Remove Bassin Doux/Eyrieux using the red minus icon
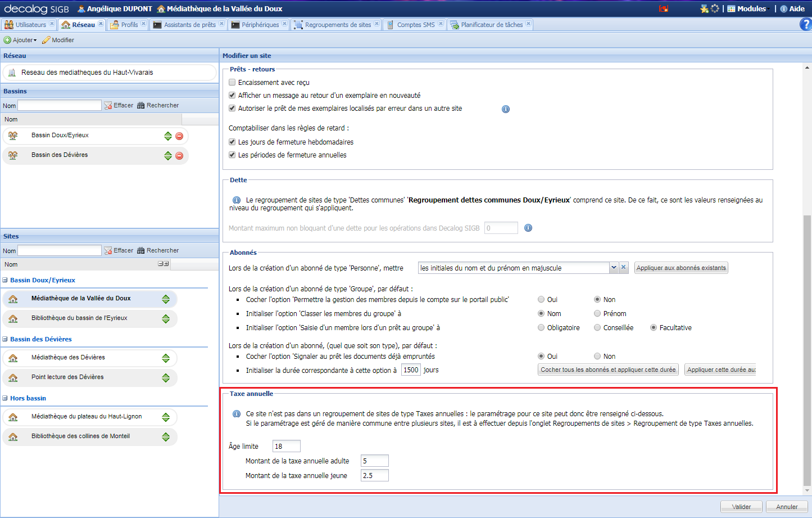This screenshot has height=518, width=812. (179, 135)
